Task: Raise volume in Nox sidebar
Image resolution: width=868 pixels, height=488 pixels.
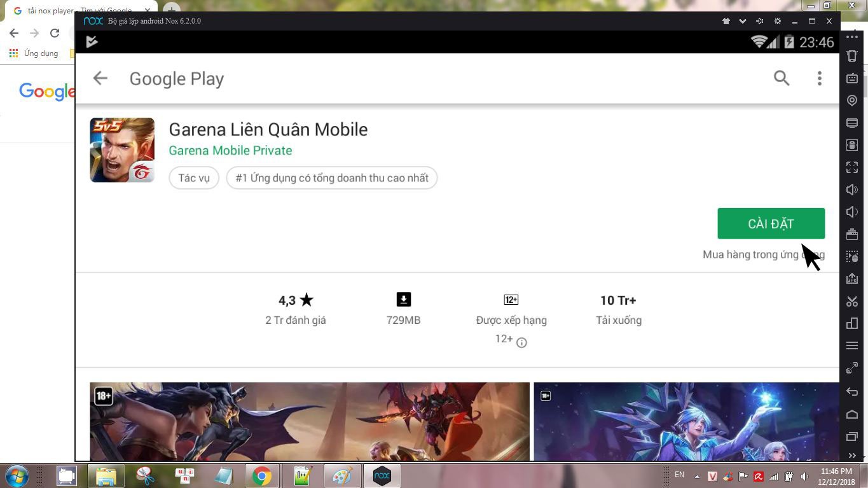Action: pos(852,190)
